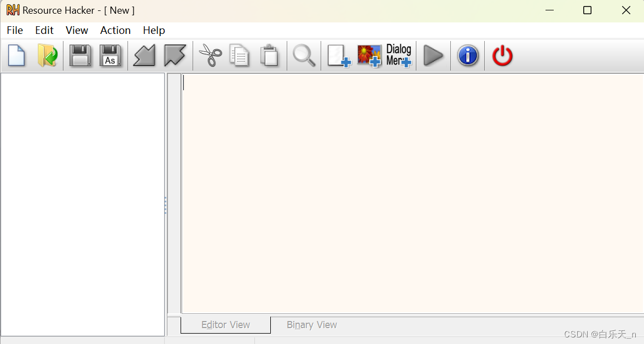Click the scissors Cut icon
This screenshot has width=644, height=344.
pos(210,55)
